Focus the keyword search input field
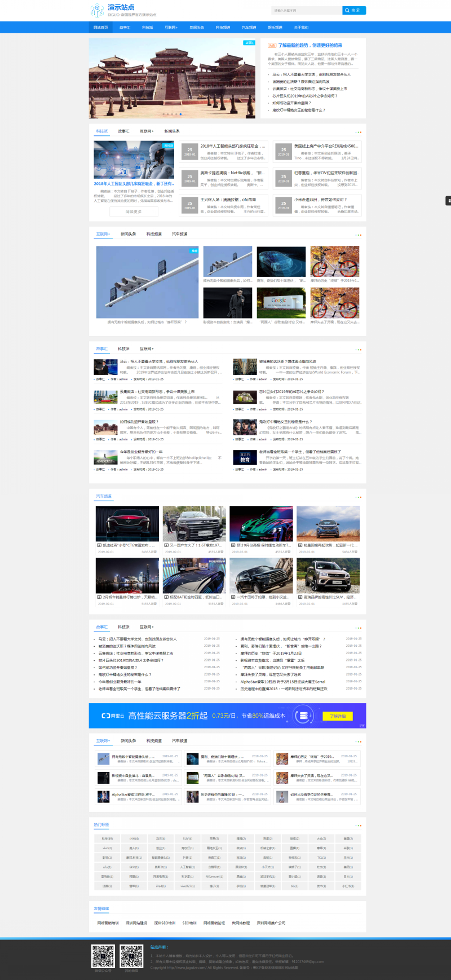 (307, 10)
